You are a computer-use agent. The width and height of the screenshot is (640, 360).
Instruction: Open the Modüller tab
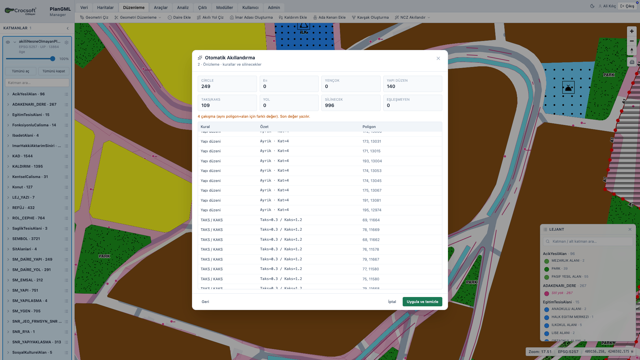(224, 7)
